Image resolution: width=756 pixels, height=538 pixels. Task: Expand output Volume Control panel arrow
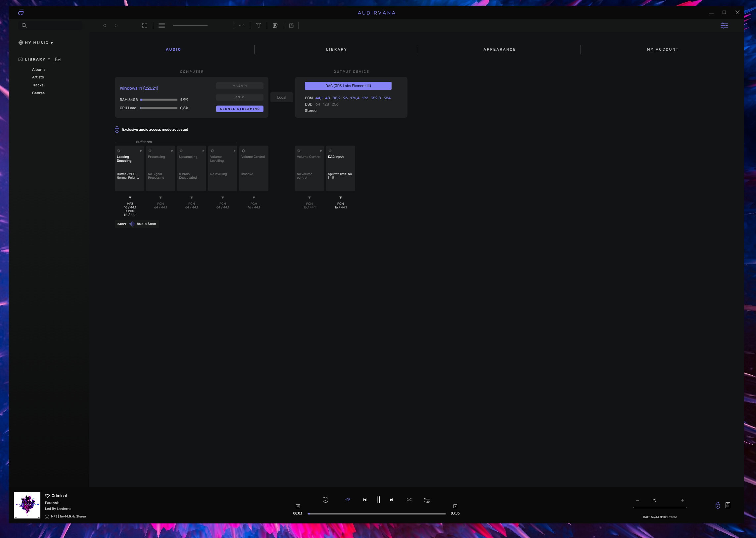coord(321,151)
